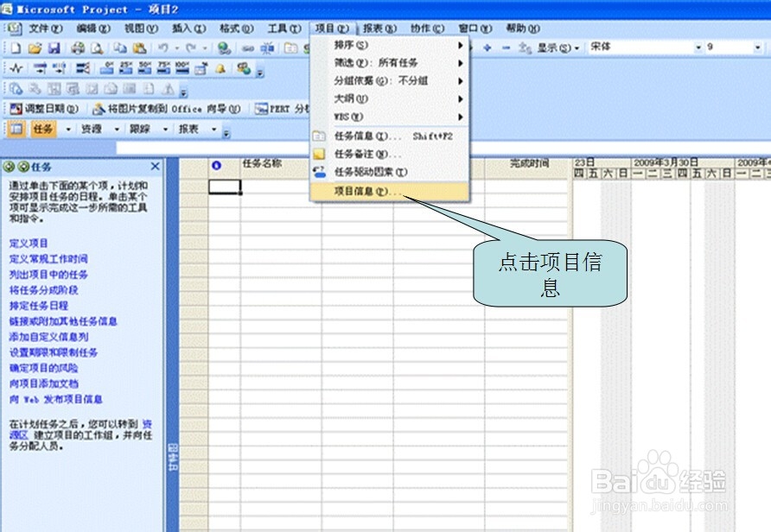Click the Paste clipboard icon
The image size is (771, 532).
[x=140, y=48]
